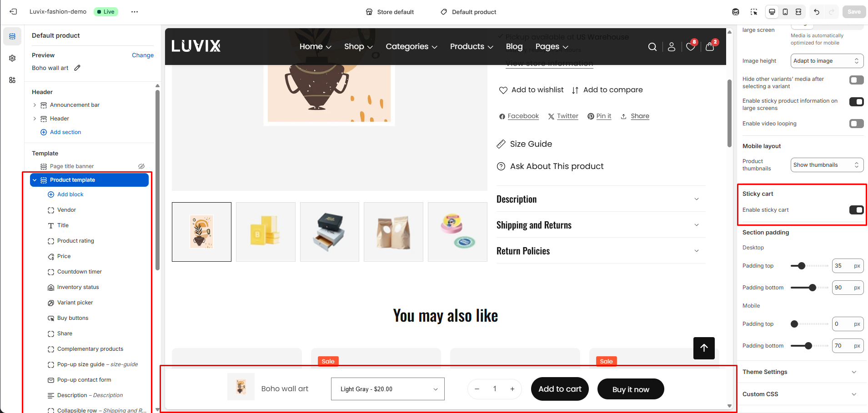Open theme settings gear in left rail

coord(12,58)
